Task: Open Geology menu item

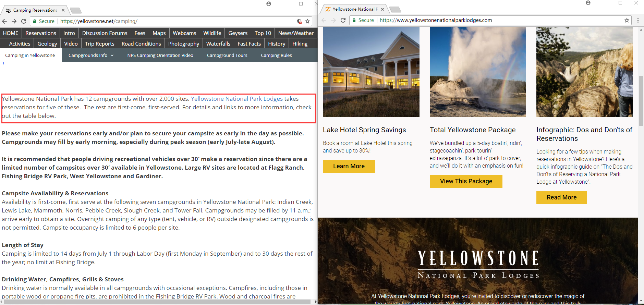Action: tap(47, 44)
